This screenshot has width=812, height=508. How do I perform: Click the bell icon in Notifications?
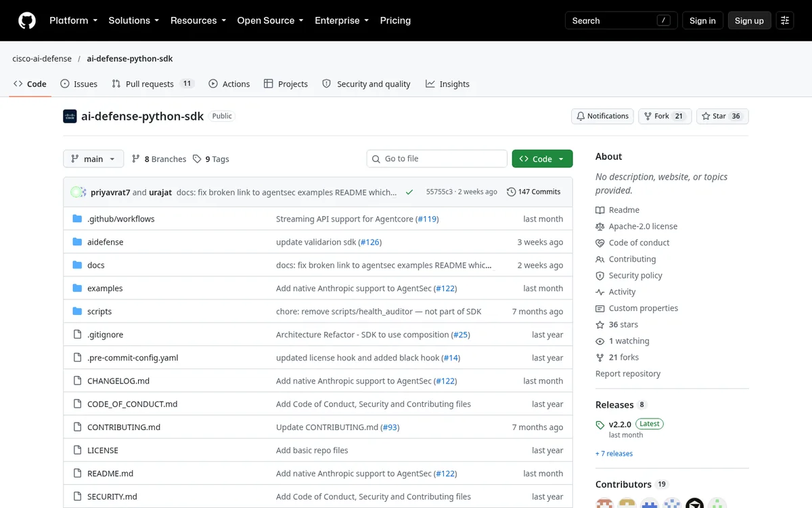[x=581, y=116]
